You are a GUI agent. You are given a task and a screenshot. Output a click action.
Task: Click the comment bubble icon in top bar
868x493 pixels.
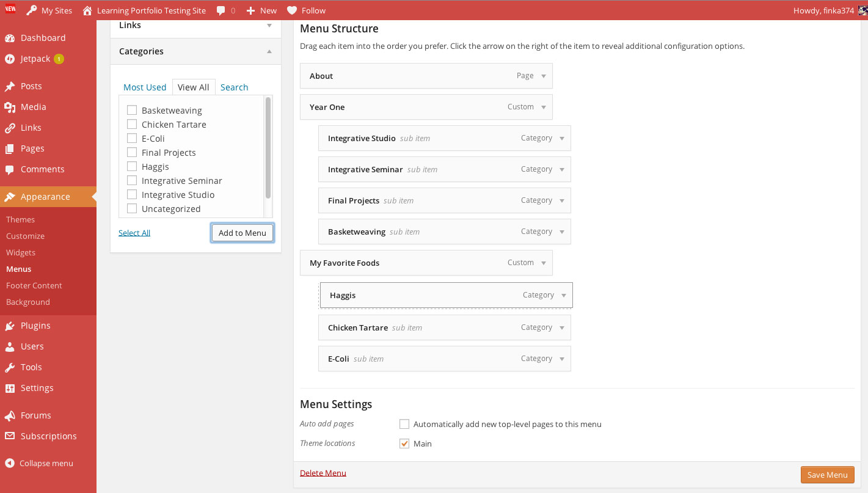click(x=221, y=10)
